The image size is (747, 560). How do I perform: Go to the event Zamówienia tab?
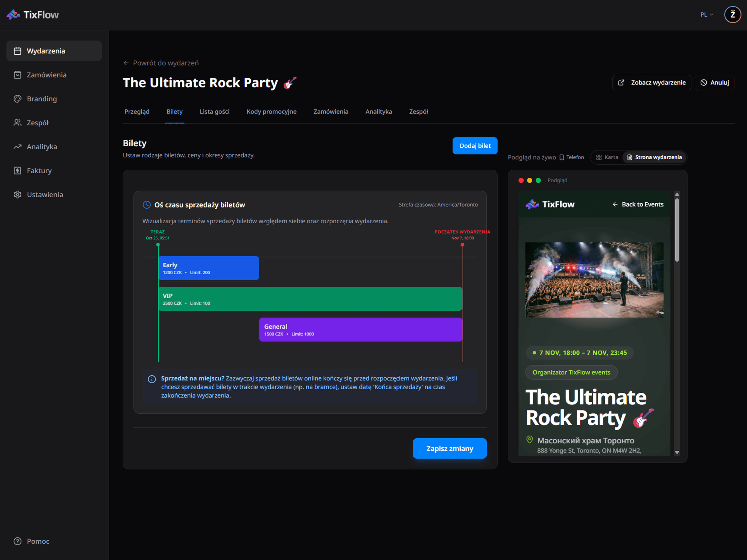(x=331, y=112)
